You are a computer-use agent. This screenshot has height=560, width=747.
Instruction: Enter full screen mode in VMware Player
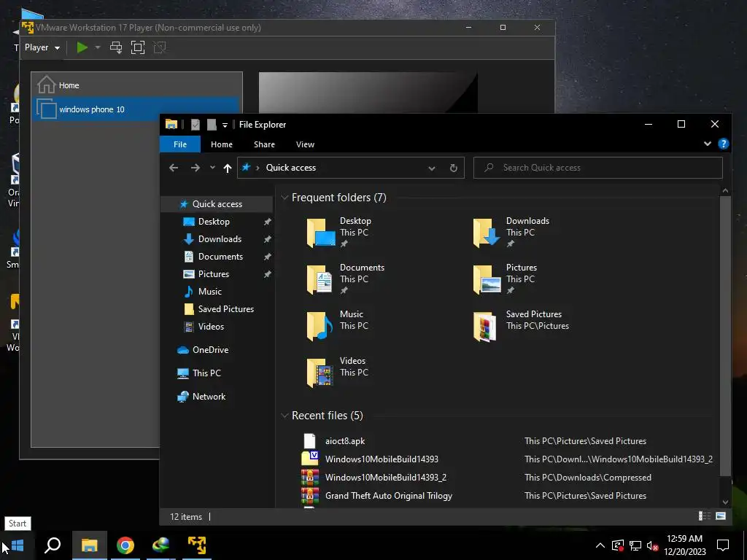(138, 47)
